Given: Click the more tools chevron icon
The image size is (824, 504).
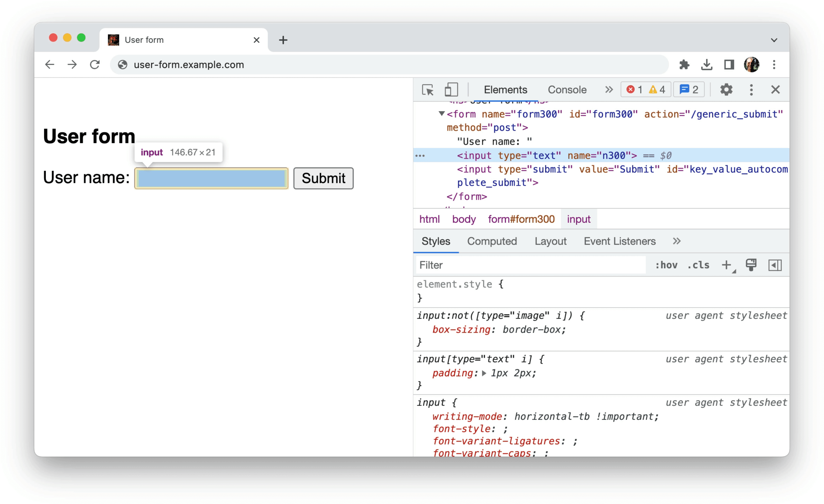Looking at the screenshot, I should tap(609, 90).
